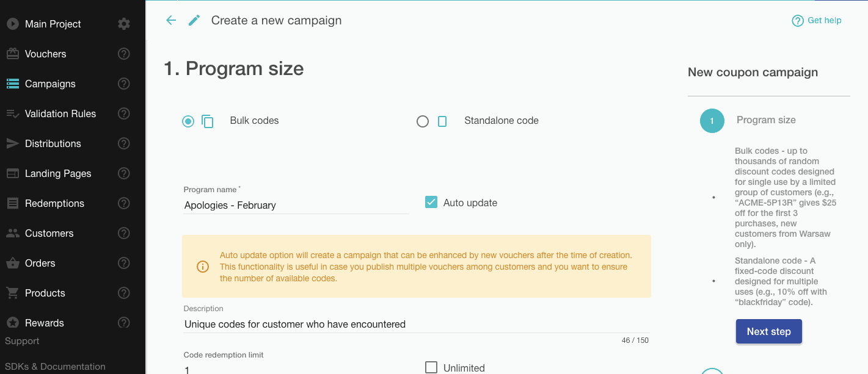Click the Distributions paper plane icon
The height and width of the screenshot is (374, 868).
tap(12, 143)
